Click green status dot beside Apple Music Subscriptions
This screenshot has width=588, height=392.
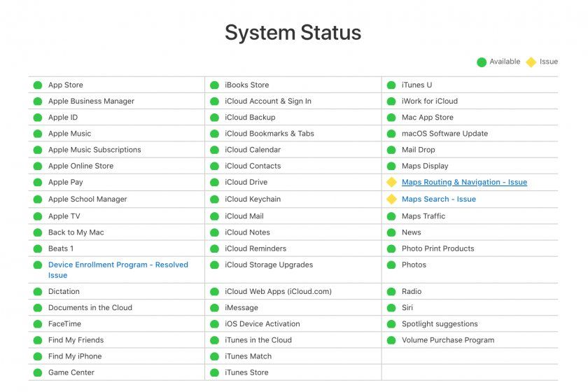38,150
